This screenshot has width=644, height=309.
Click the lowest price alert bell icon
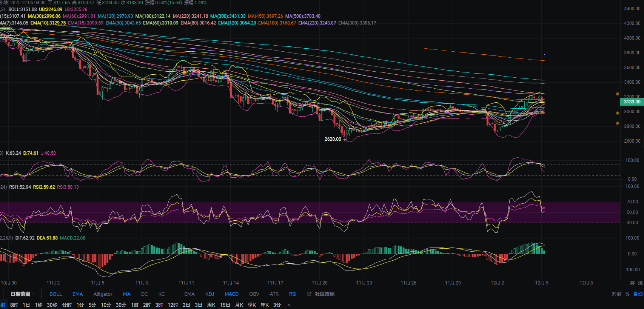[x=618, y=123]
